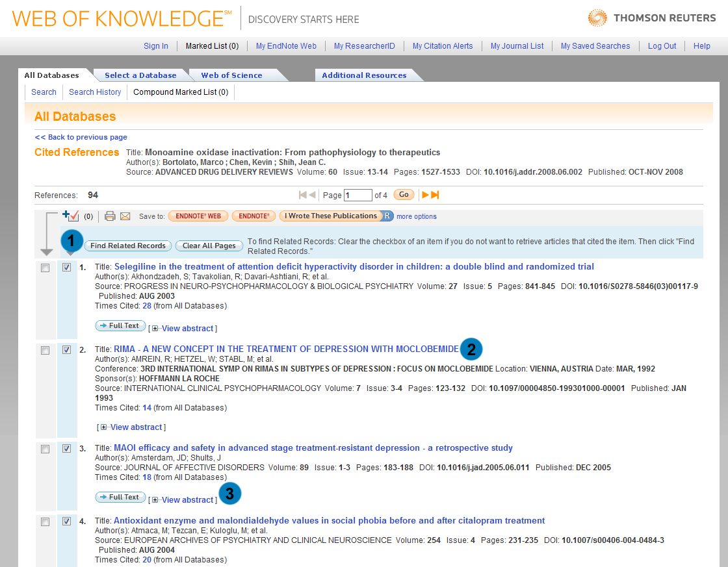
Task: Open Times Cited 20 count link
Action: coord(147,560)
